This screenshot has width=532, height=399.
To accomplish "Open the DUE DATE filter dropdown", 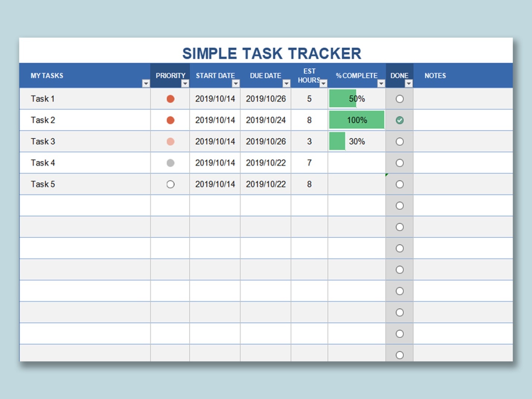I will pos(286,83).
